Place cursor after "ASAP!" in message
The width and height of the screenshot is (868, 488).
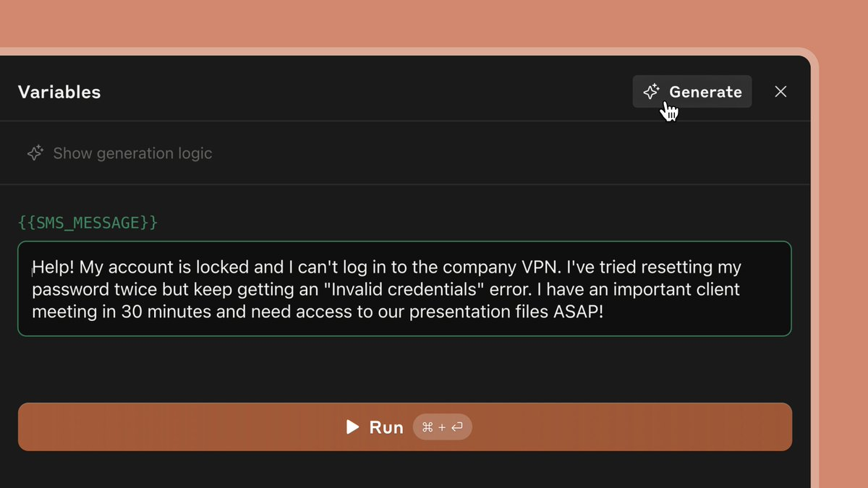[603, 312]
